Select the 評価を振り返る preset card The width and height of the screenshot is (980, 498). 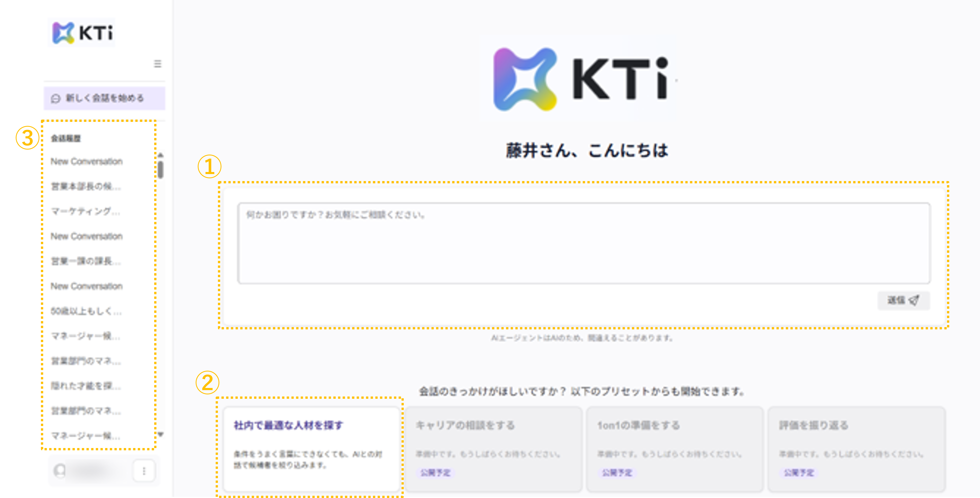pyautogui.click(x=857, y=449)
